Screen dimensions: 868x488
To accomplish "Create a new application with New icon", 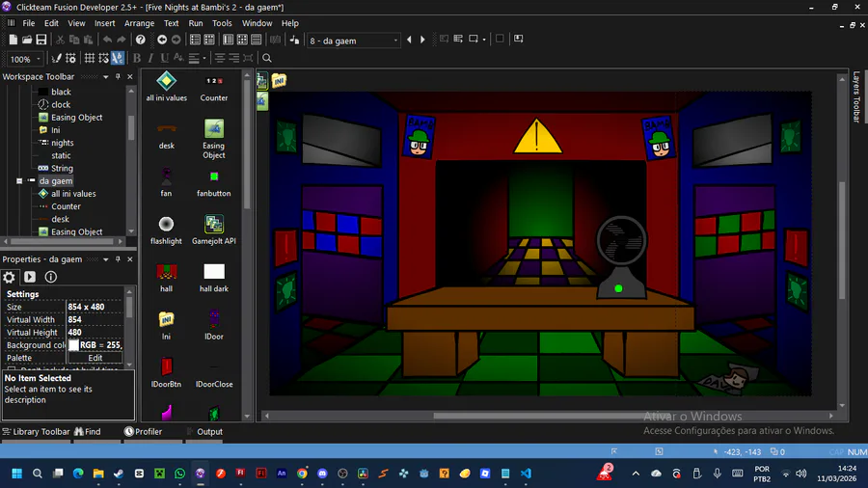I will (x=13, y=40).
